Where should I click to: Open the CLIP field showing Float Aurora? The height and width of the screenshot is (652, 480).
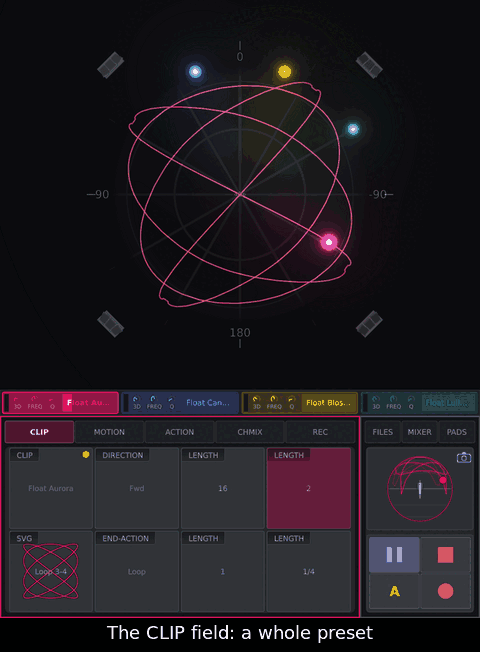tap(51, 488)
